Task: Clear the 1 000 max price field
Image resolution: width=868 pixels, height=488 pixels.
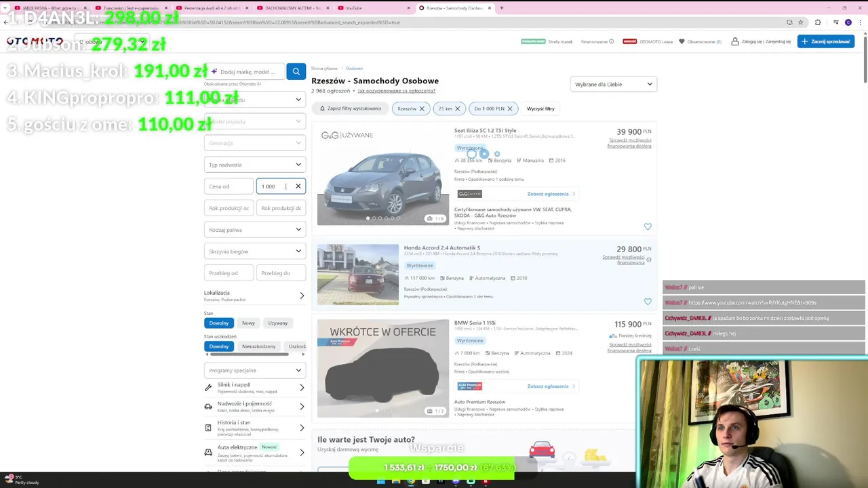Action: pyautogui.click(x=298, y=186)
